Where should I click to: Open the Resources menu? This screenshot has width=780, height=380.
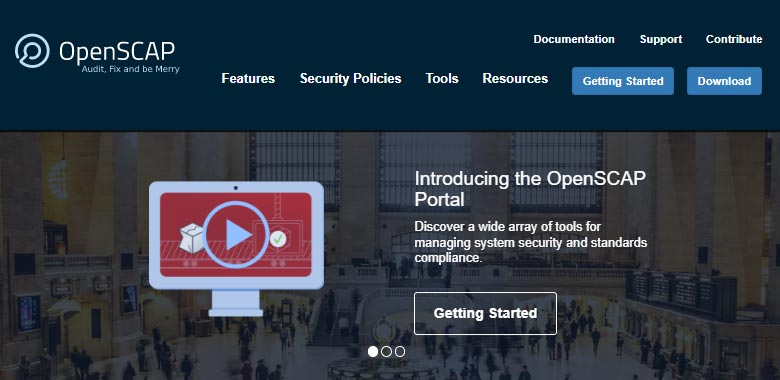click(515, 79)
